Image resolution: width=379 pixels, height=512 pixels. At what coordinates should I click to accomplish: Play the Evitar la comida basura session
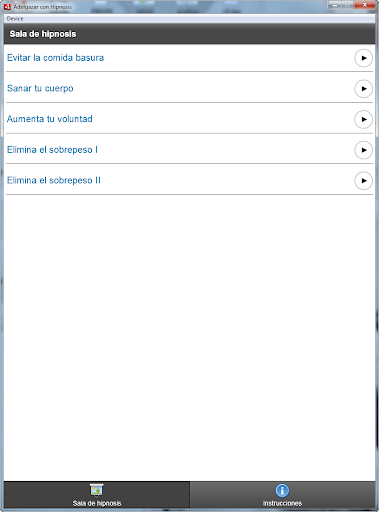(363, 58)
